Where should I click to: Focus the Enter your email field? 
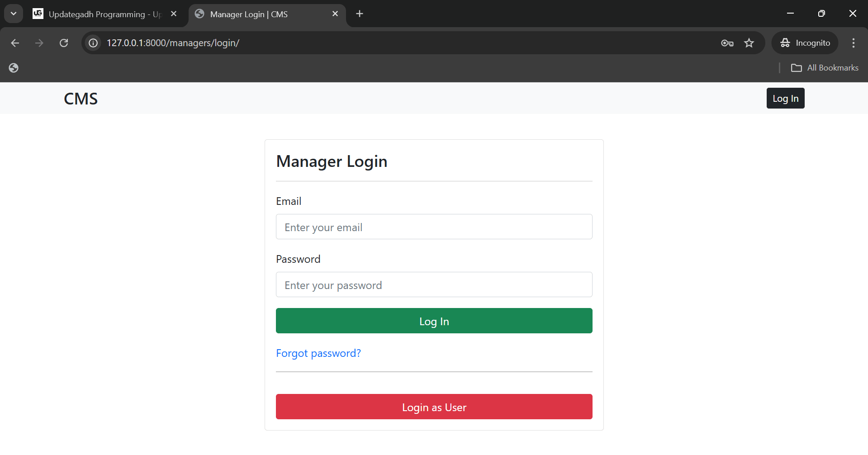[x=433, y=227]
